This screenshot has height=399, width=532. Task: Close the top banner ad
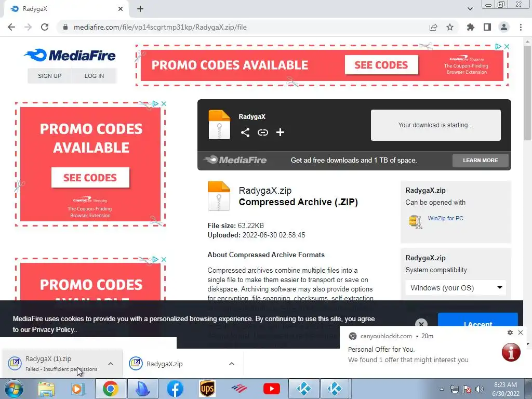pos(507,46)
